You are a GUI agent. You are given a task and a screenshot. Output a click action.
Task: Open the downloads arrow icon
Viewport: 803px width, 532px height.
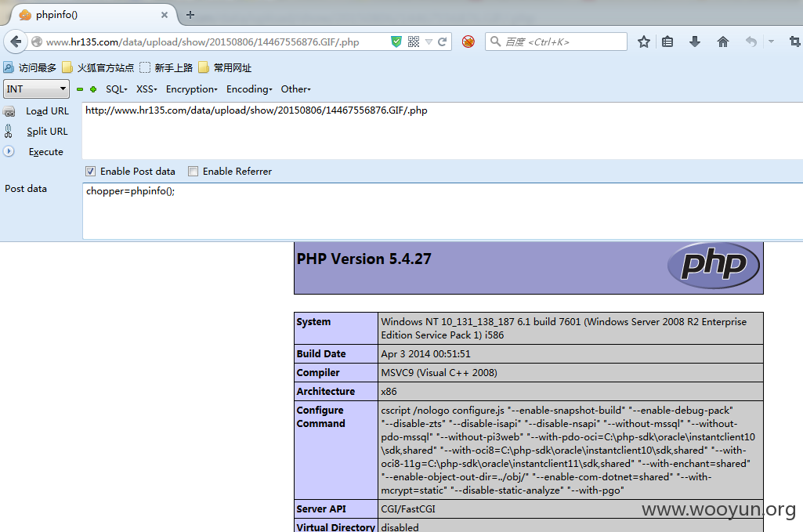tap(694, 42)
